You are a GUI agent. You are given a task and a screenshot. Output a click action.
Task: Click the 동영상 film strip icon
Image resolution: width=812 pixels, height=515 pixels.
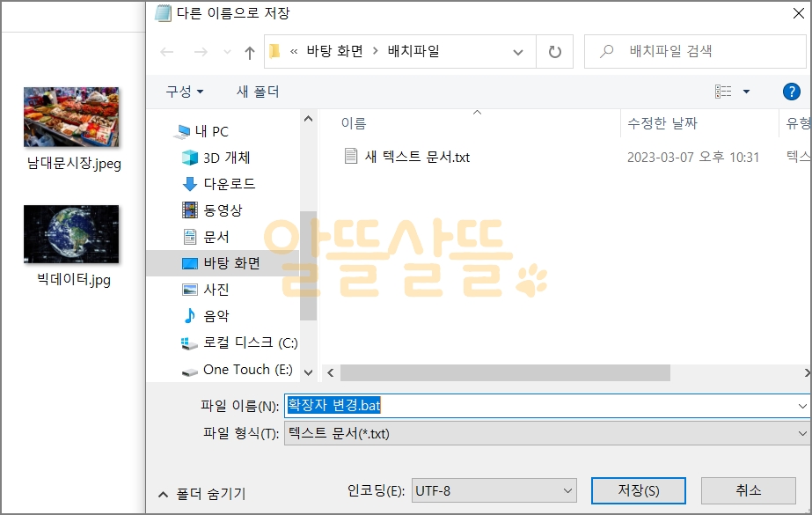tap(189, 210)
